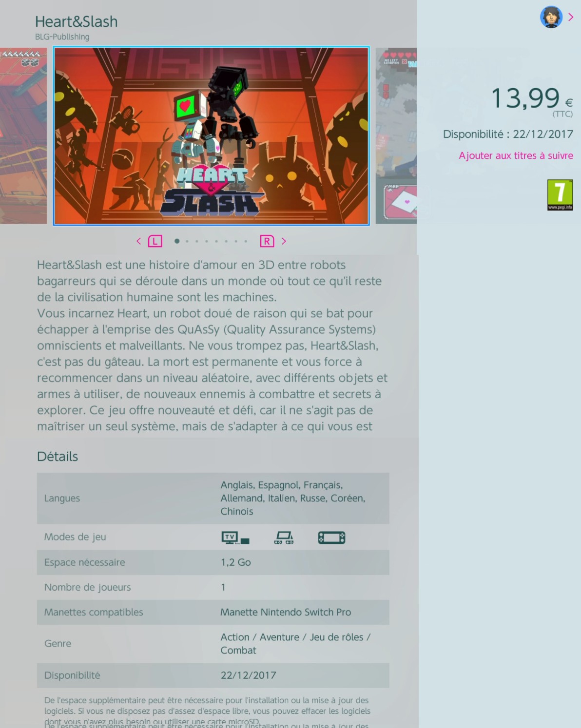
Task: Select the main Heart&Slash cover image
Action: (x=211, y=136)
